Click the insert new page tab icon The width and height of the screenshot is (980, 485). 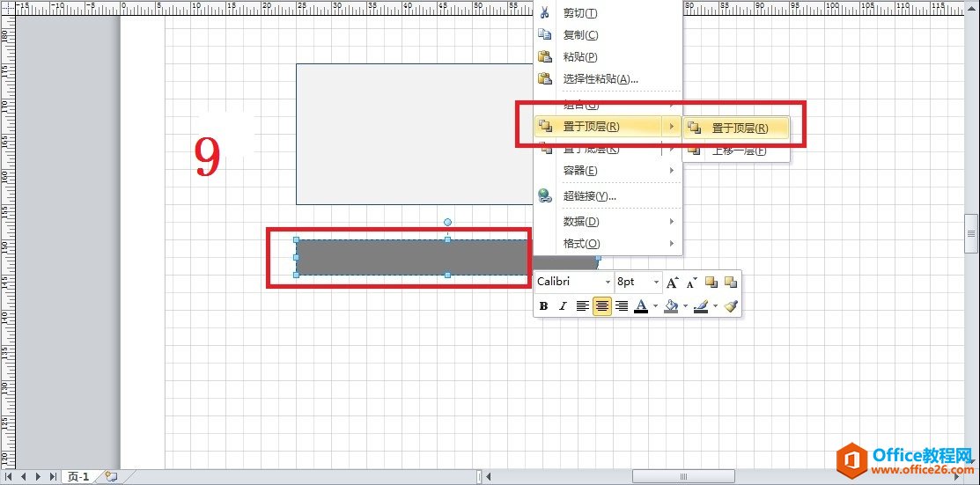pos(111,476)
